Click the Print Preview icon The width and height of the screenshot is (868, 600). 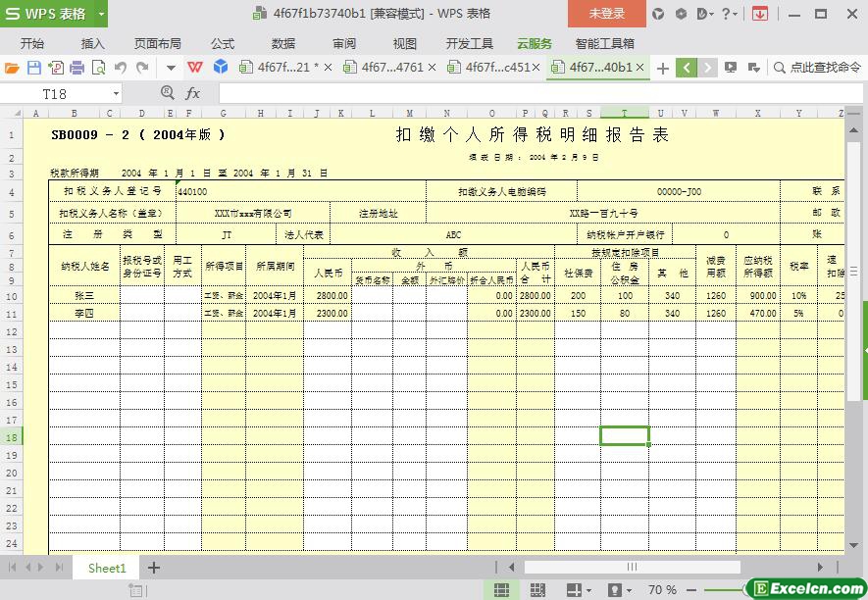tap(98, 68)
